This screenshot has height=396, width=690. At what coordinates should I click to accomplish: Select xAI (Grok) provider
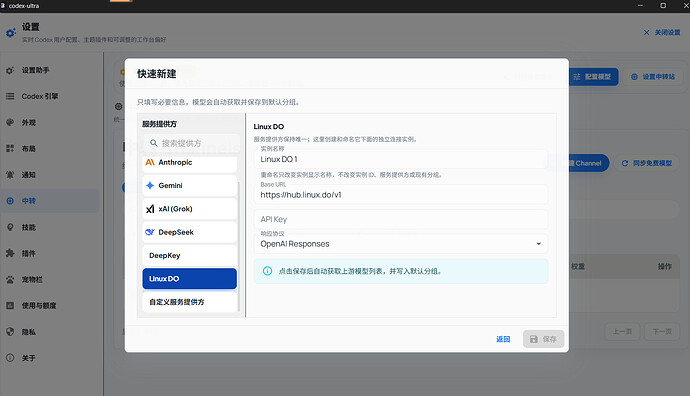point(190,209)
